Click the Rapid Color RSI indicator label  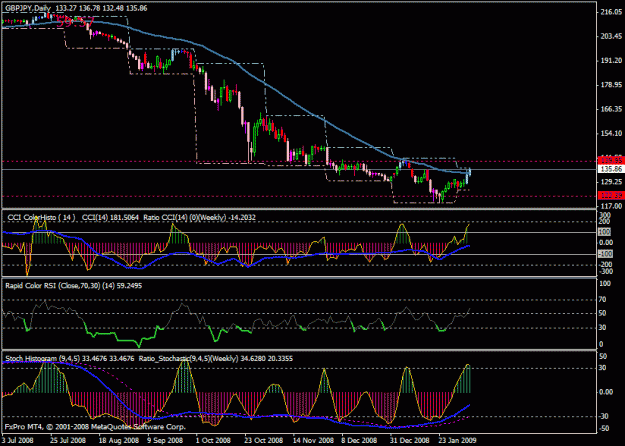coord(54,285)
